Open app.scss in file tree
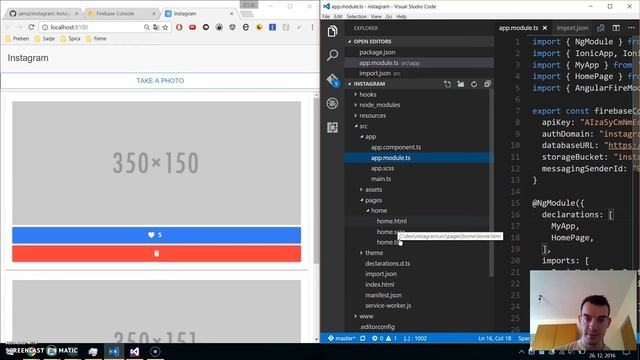Screen dimensions: 640x360 pyautogui.click(x=382, y=169)
